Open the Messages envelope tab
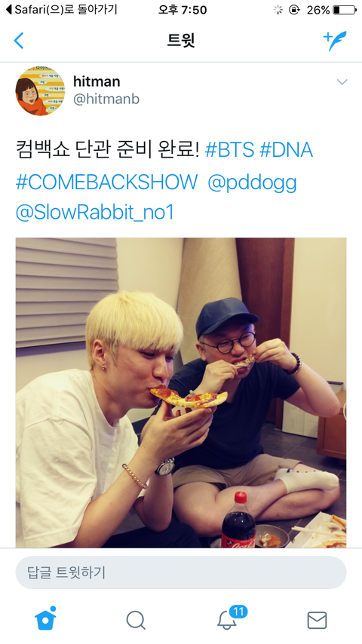 (317, 620)
